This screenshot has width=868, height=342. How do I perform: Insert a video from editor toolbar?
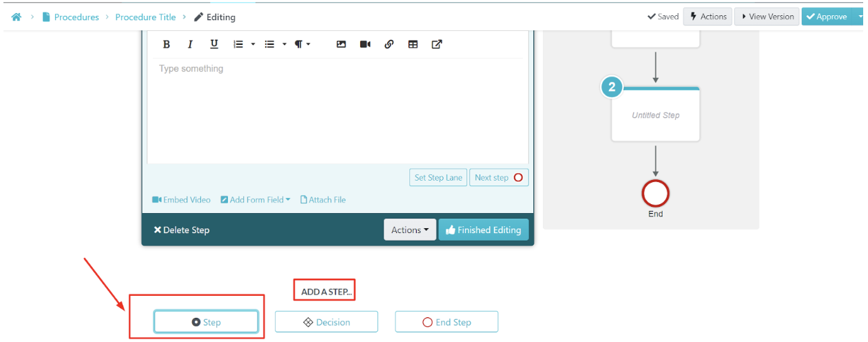[365, 44]
